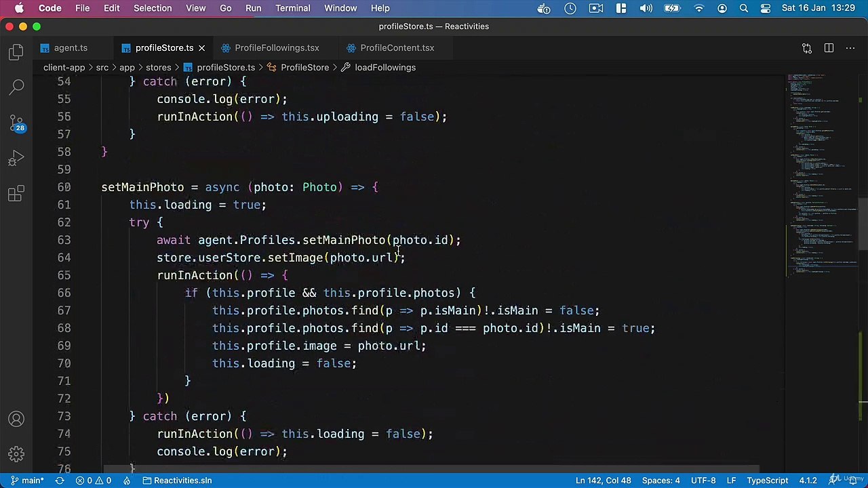This screenshot has width=868, height=488.
Task: Click app in the breadcrumb
Action: click(x=127, y=67)
